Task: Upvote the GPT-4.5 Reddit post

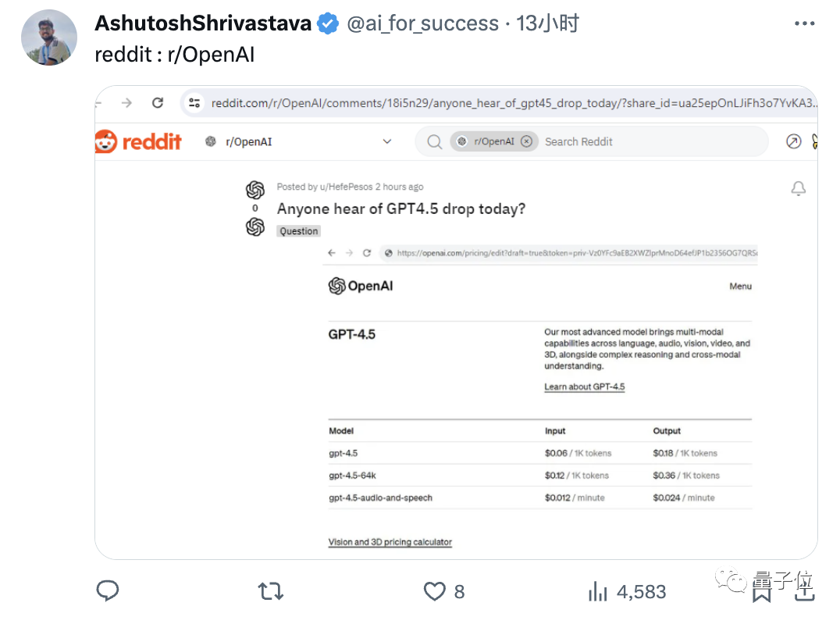Action: coord(255,190)
